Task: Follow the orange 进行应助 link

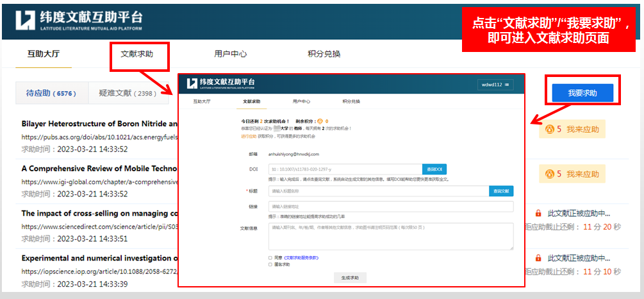Action: pos(249,136)
